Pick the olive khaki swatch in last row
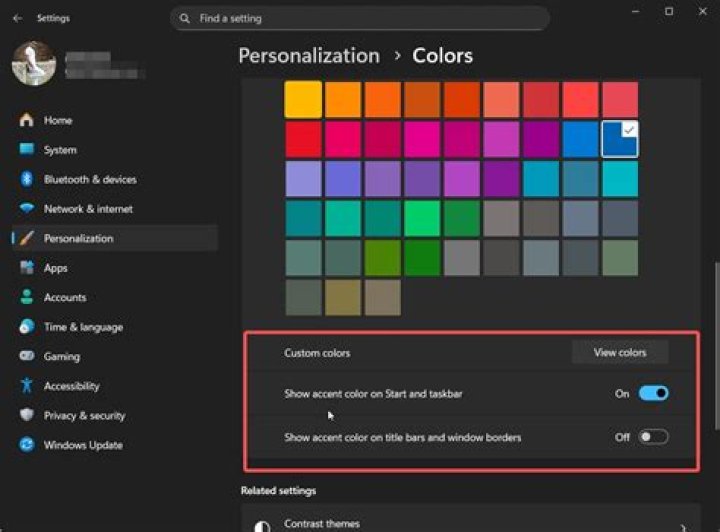This screenshot has height=532, width=720. (343, 298)
